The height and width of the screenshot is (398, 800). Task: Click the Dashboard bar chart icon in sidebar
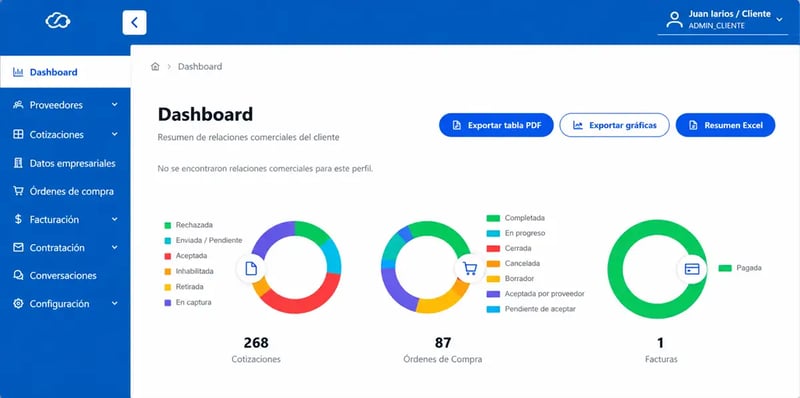pyautogui.click(x=18, y=72)
